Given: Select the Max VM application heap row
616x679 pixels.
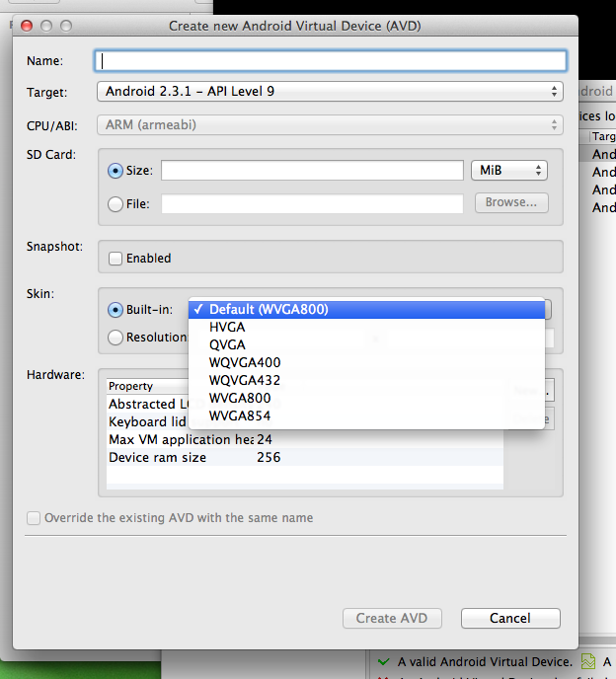Looking at the screenshot, I should [305, 439].
